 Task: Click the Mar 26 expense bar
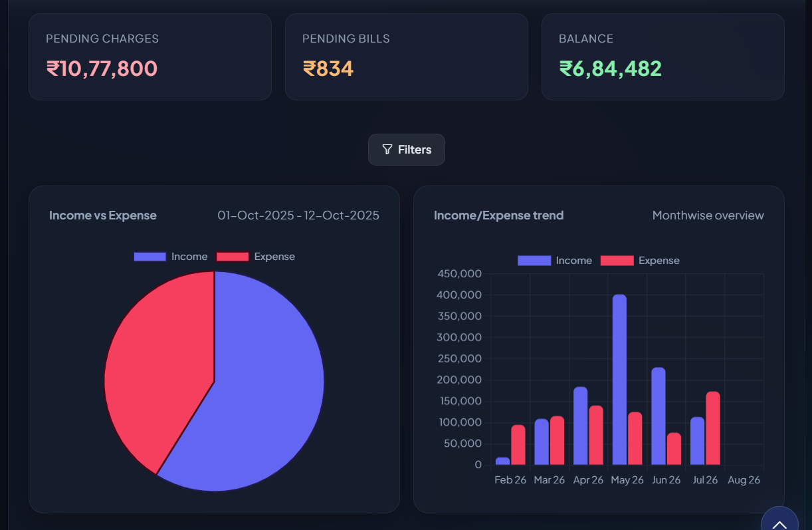pos(557,440)
